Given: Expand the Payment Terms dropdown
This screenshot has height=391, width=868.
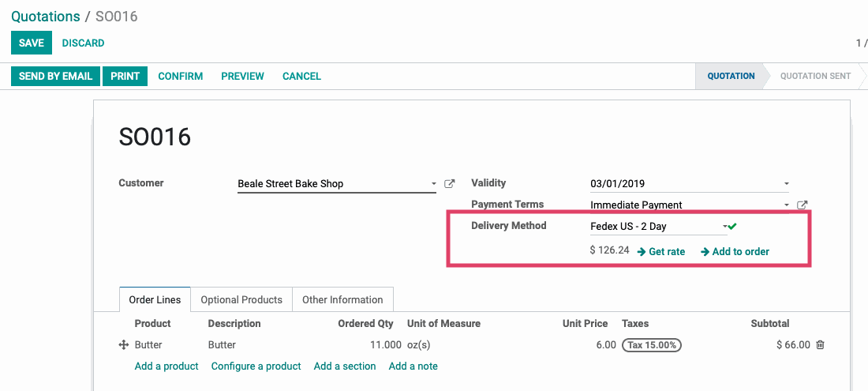Looking at the screenshot, I should (786, 205).
